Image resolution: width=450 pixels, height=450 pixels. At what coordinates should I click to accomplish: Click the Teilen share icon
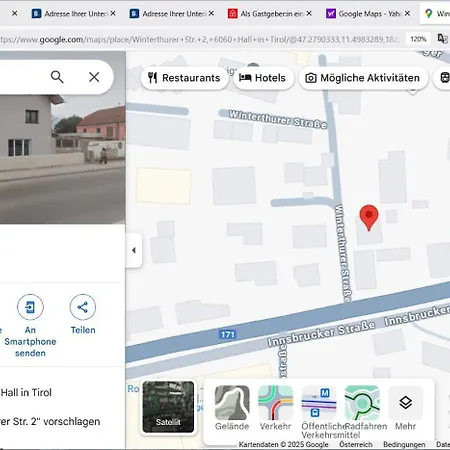coord(83,307)
